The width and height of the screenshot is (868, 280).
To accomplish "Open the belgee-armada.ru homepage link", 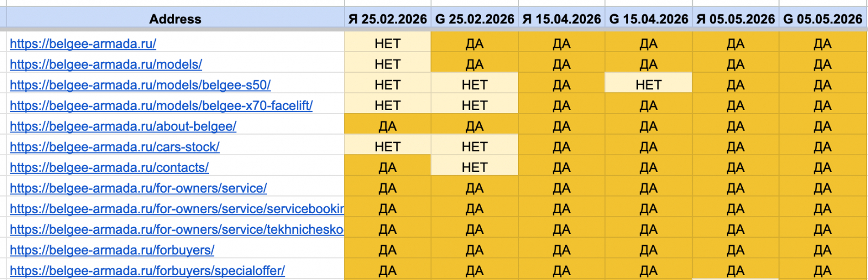I will pos(83,43).
